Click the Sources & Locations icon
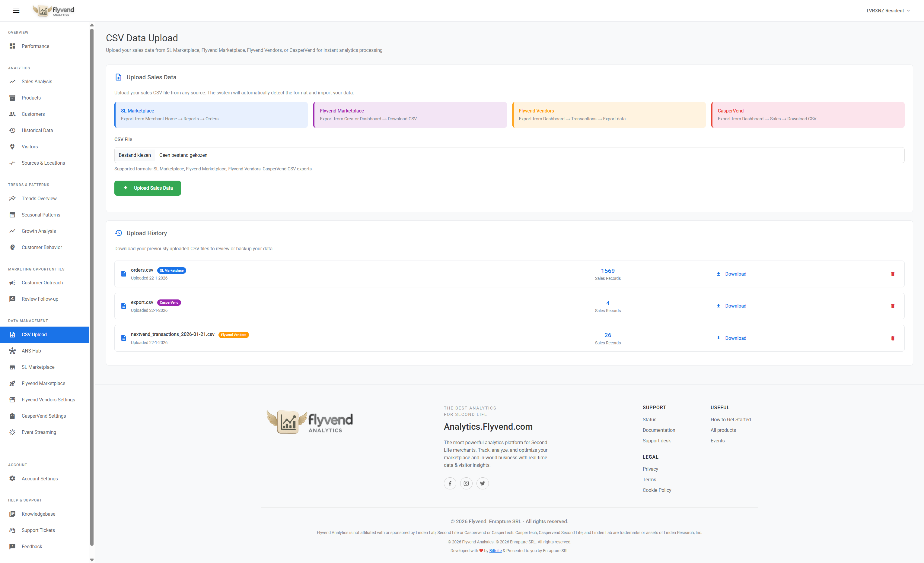Image resolution: width=924 pixels, height=563 pixels. [x=12, y=163]
